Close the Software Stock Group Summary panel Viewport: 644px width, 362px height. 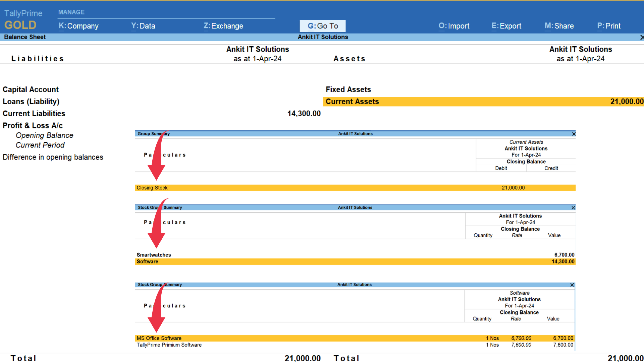[572, 285]
